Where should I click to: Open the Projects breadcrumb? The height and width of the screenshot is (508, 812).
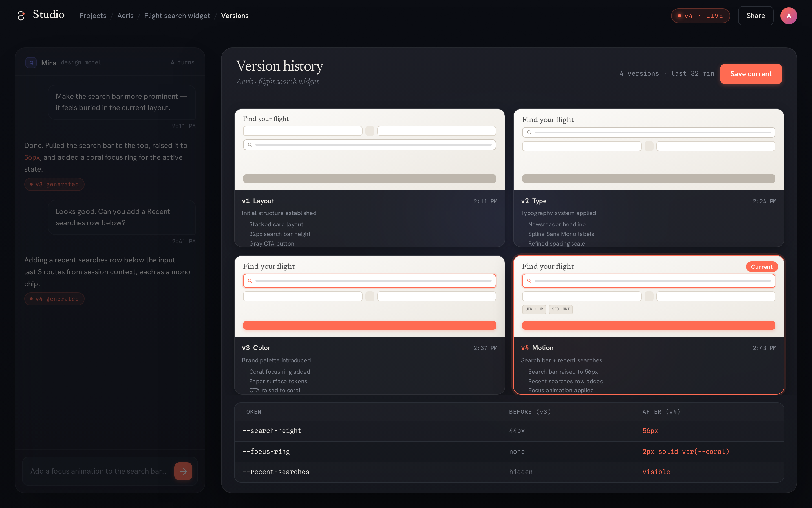coord(93,16)
